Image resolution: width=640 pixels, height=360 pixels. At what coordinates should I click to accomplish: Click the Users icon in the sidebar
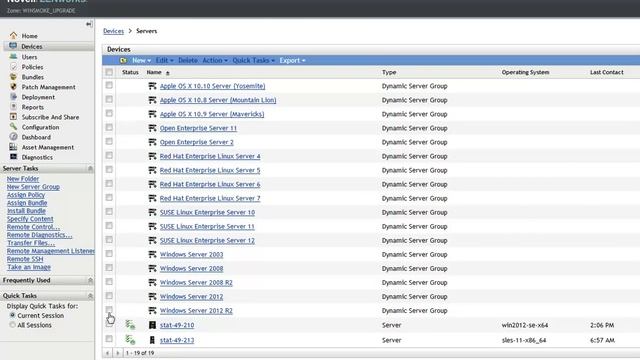[13, 56]
